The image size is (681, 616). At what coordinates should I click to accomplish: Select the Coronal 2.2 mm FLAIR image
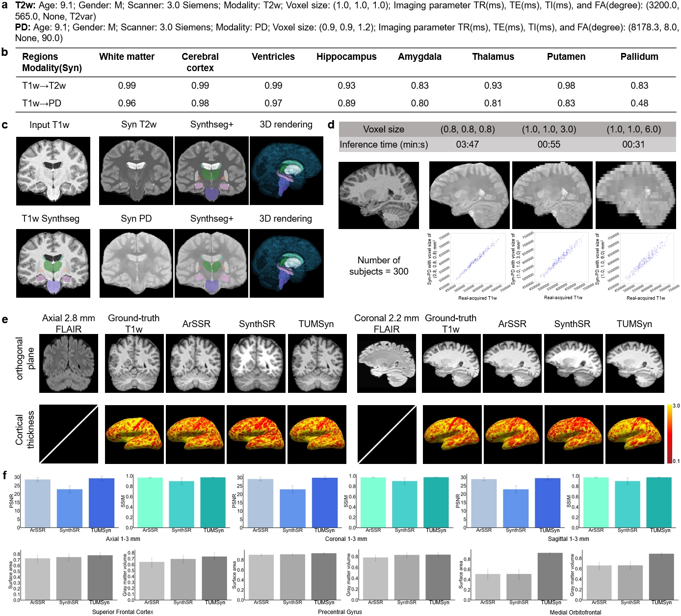387,363
